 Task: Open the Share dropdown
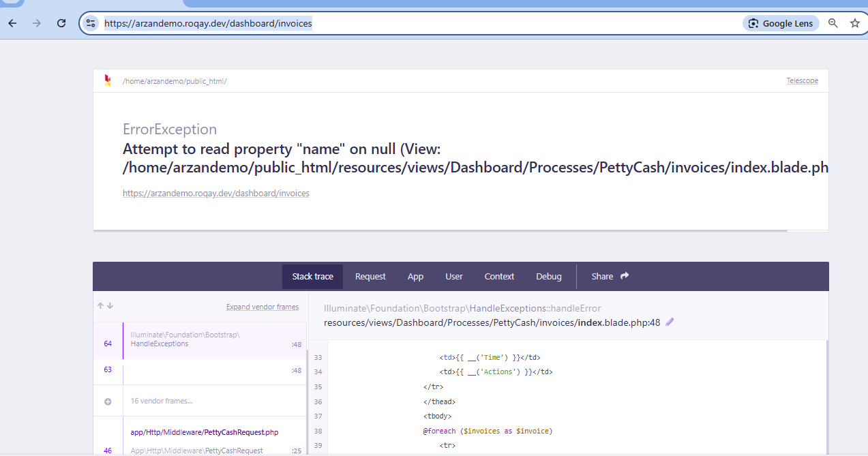tap(610, 276)
